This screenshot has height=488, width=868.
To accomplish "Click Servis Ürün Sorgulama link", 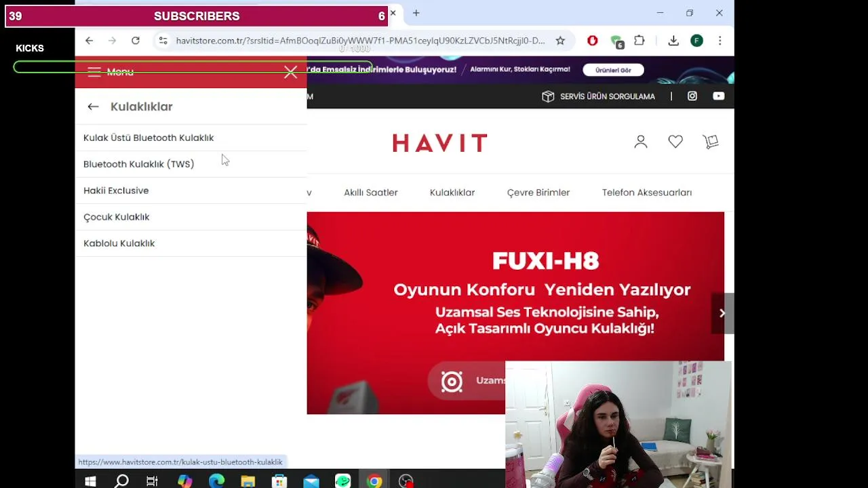I will click(x=598, y=96).
